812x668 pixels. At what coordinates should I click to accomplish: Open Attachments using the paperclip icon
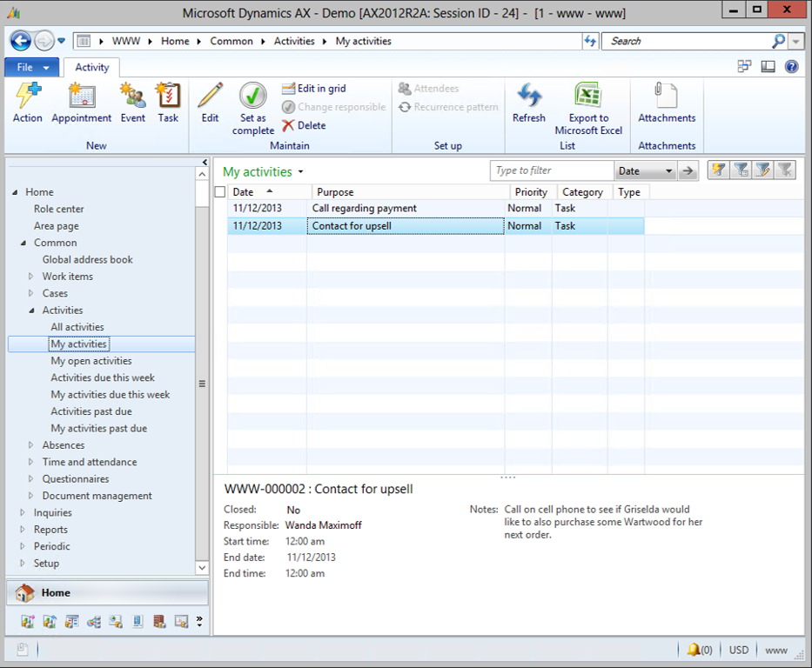pyautogui.click(x=667, y=96)
